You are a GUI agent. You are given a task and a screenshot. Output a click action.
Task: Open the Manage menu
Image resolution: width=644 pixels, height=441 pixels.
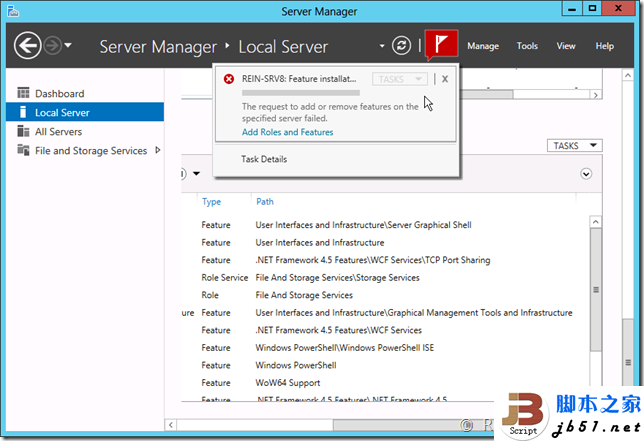483,46
